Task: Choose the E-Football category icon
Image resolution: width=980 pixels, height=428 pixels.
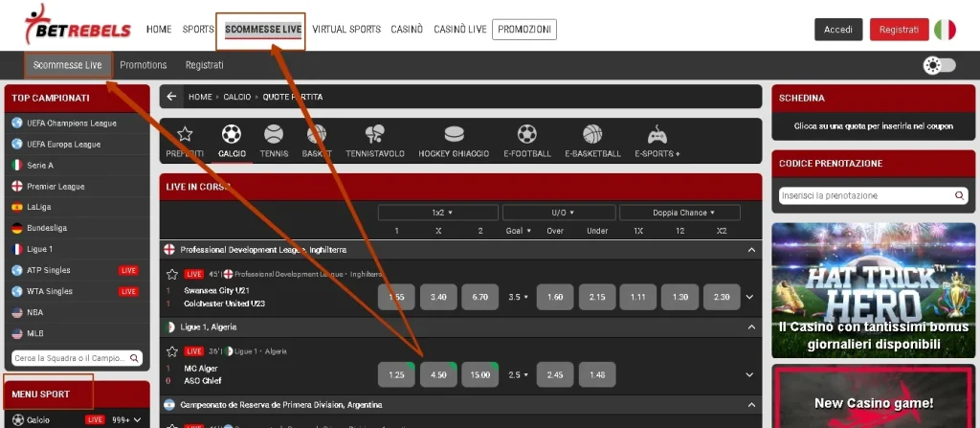Action: (526, 134)
